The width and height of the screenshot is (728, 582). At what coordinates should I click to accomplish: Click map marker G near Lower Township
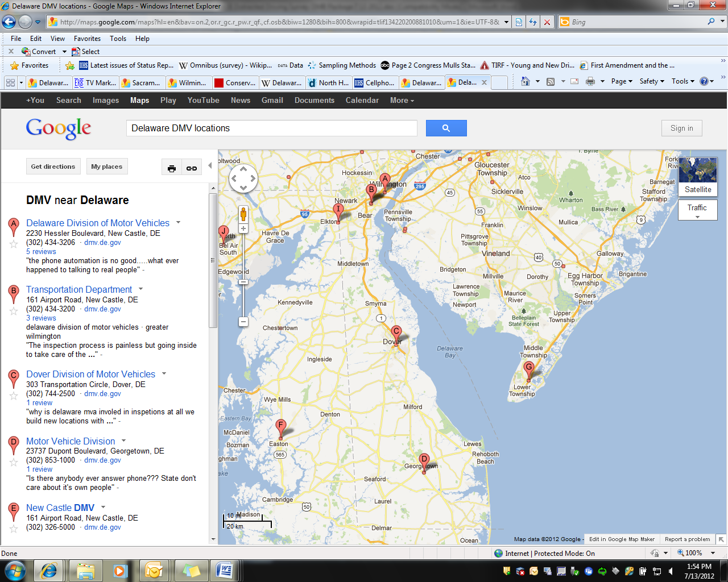click(529, 370)
